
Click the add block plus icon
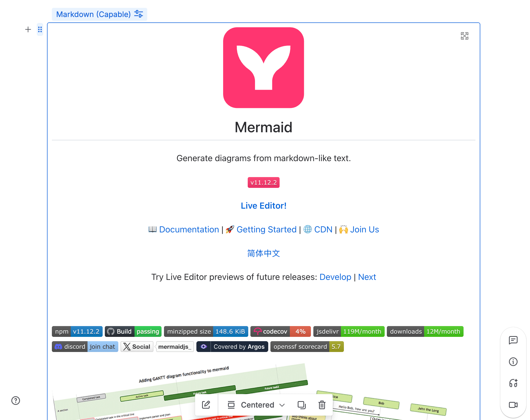28,29
